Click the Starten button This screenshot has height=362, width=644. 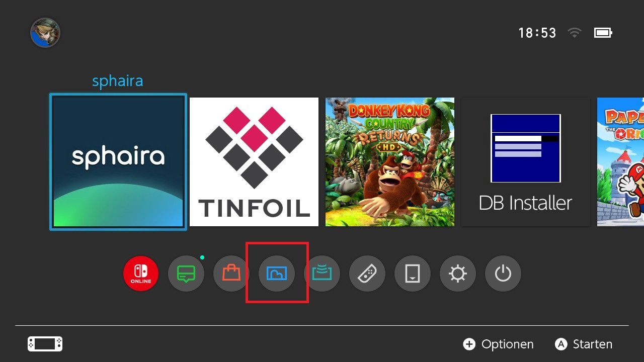(584, 344)
